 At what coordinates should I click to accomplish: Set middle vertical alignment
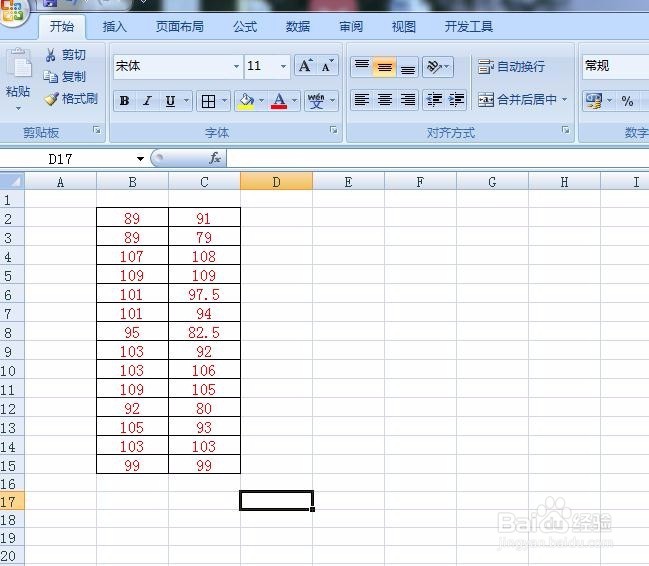[385, 66]
